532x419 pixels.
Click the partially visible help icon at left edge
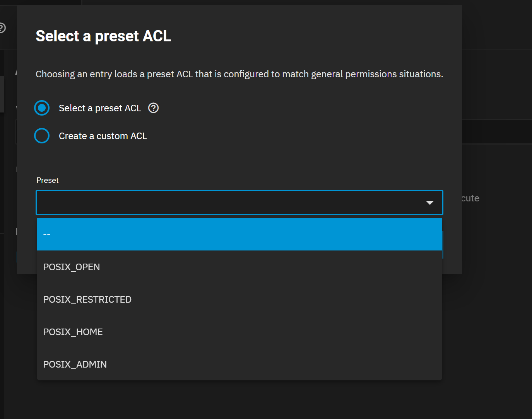[x=2, y=28]
